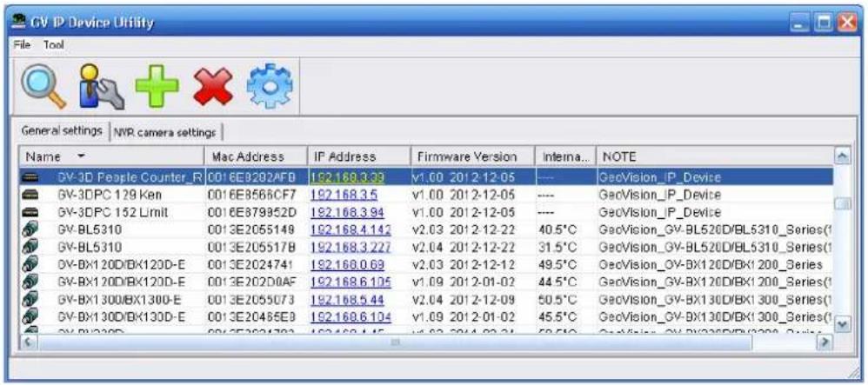Click the NOTE column header
The width and height of the screenshot is (868, 385).
(x=715, y=156)
